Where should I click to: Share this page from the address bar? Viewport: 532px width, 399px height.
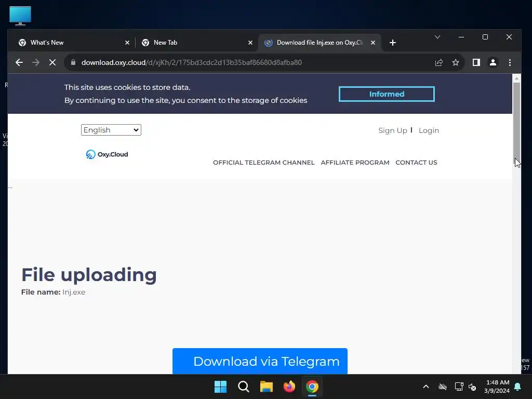439,62
